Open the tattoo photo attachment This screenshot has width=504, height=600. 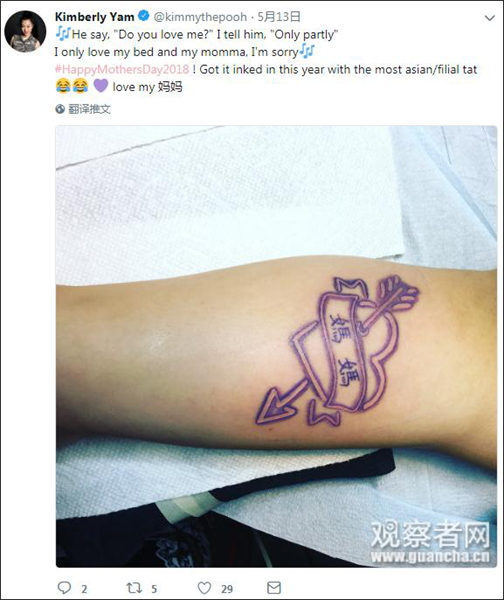point(276,346)
